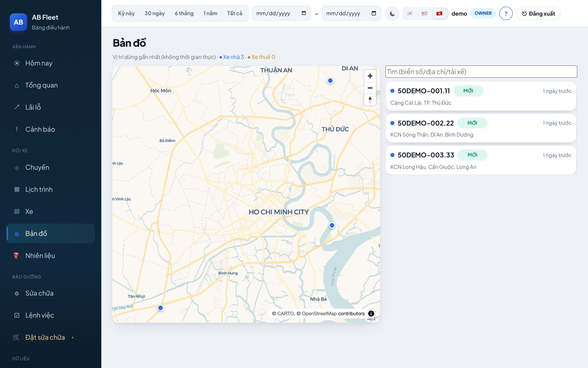Switch language to Korean flag
The image size is (588, 368).
pos(410,14)
